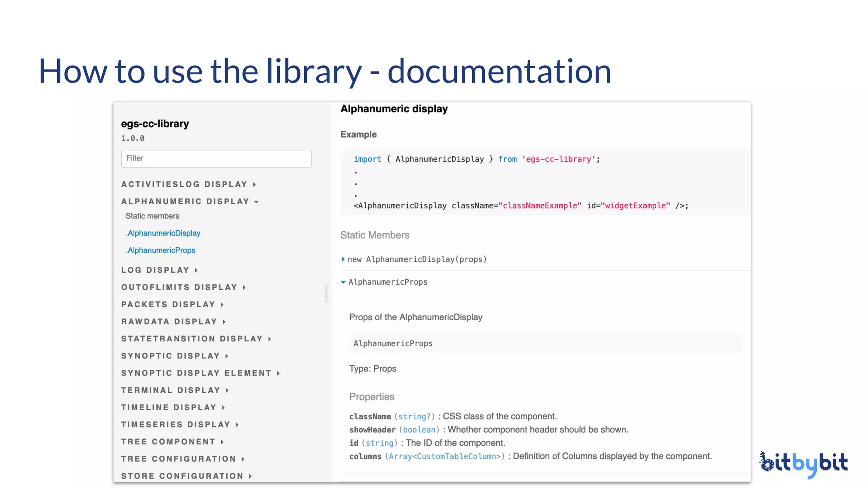Screen dimensions: 868x488
Task: Expand STORE CONFIGURATION section
Action: [186, 476]
